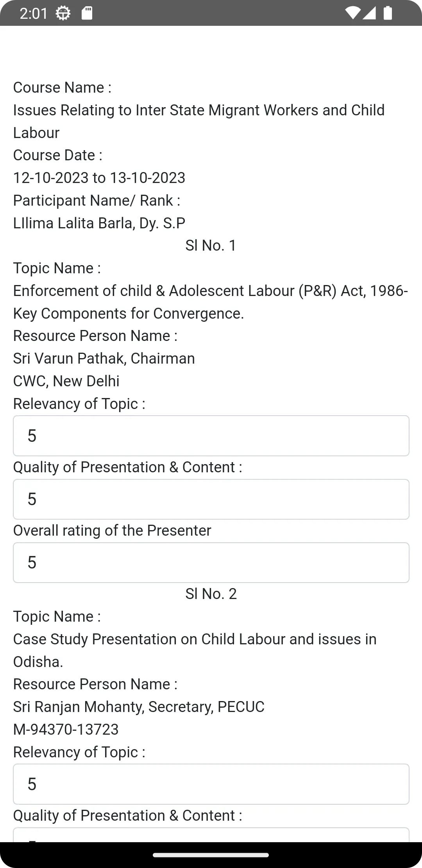Tap resource person Sri Varun Pathak, Chairman

[104, 359]
